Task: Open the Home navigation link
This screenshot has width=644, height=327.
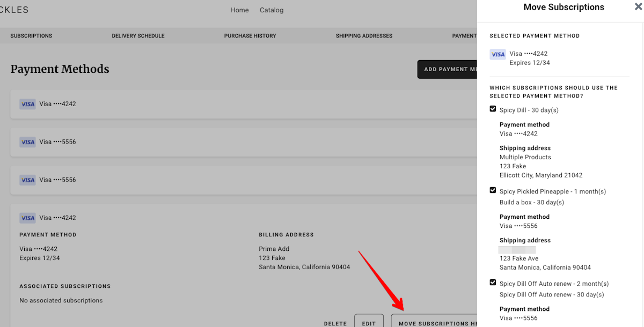Action: tap(239, 10)
